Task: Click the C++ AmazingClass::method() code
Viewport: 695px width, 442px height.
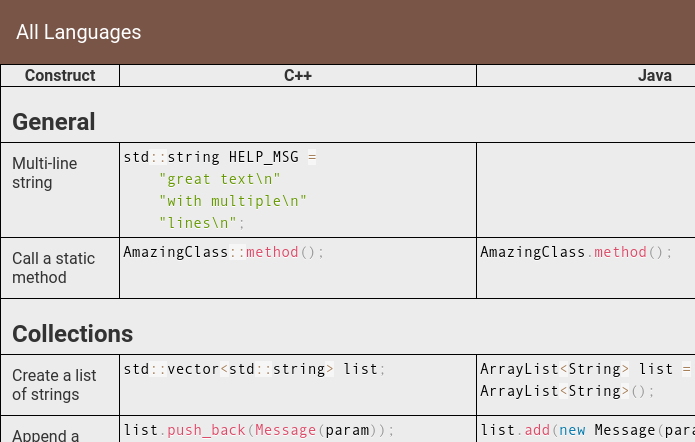Action: (224, 252)
